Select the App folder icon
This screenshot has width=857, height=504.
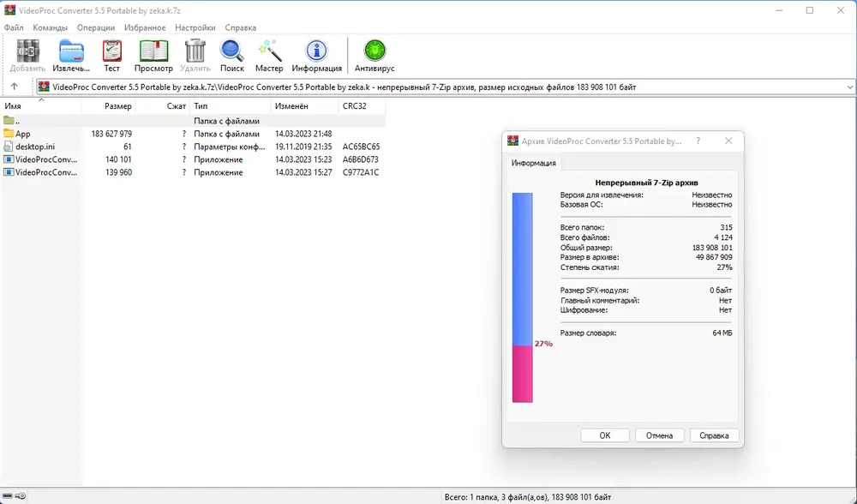[x=9, y=134]
